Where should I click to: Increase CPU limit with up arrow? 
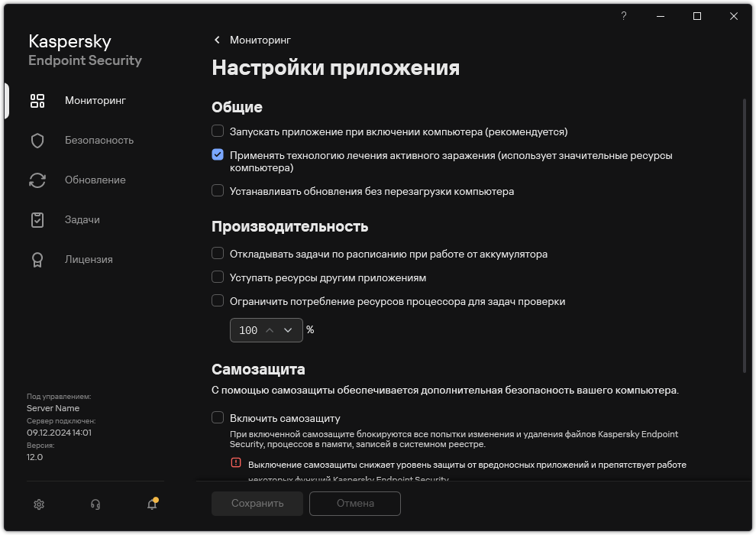pos(270,330)
